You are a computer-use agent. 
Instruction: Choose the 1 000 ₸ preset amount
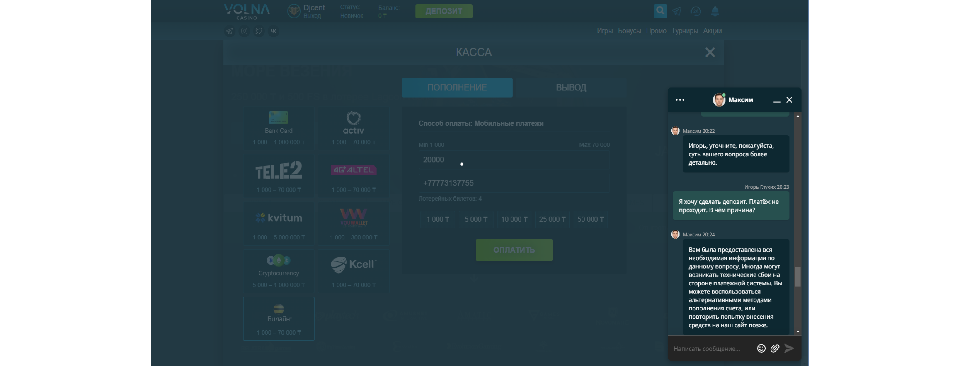[438, 219]
